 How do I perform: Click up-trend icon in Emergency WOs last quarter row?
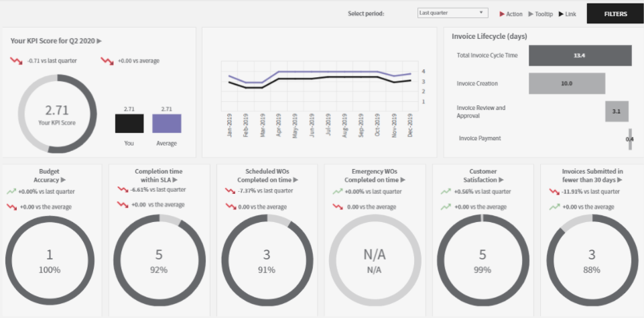338,191
